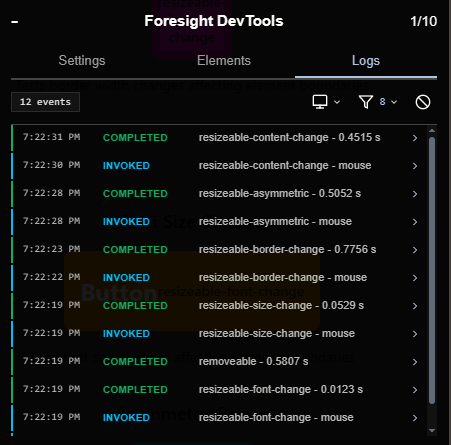Expand the resizeable-size-change 0.0529 s entry
451x445 pixels.
415,306
